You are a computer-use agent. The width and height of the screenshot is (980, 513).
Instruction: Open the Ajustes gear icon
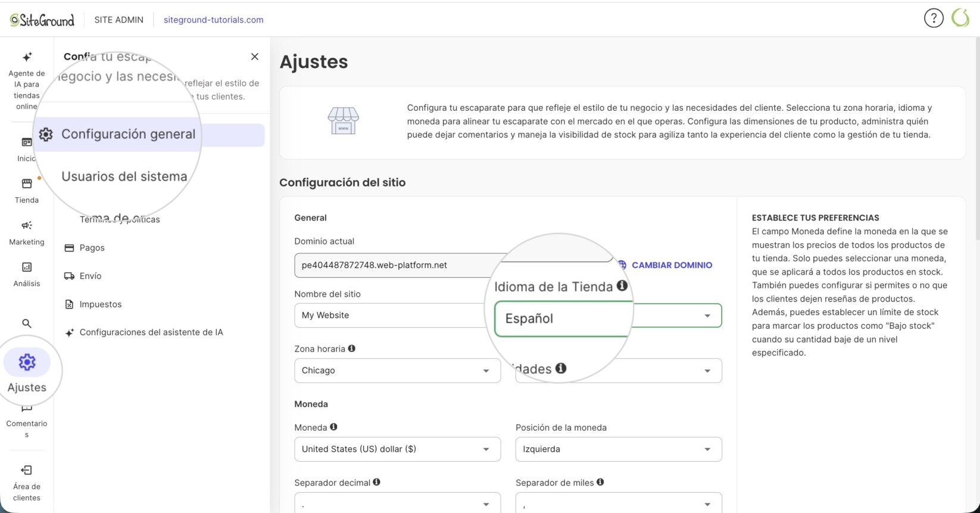[x=27, y=362]
